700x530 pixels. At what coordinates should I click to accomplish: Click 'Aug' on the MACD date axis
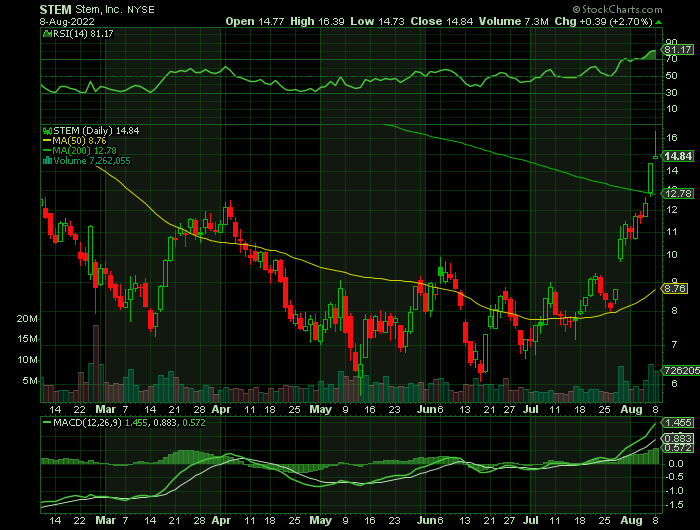click(631, 521)
